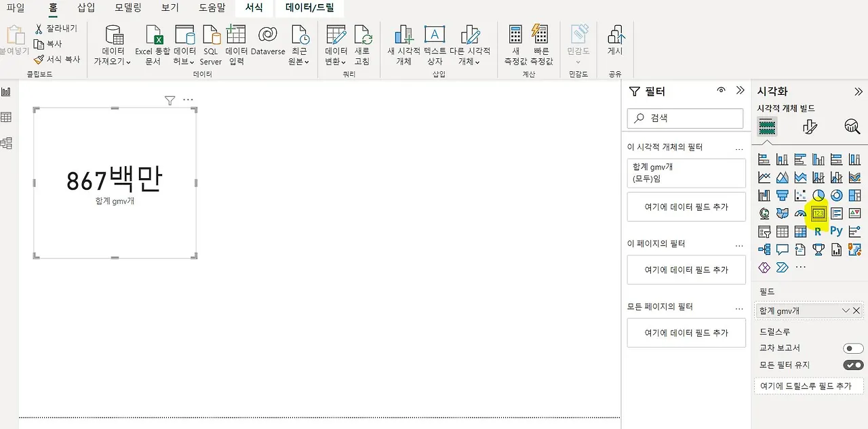Open the 데이터 허브 dropdown
The height and width of the screenshot is (429, 868).
(x=184, y=45)
